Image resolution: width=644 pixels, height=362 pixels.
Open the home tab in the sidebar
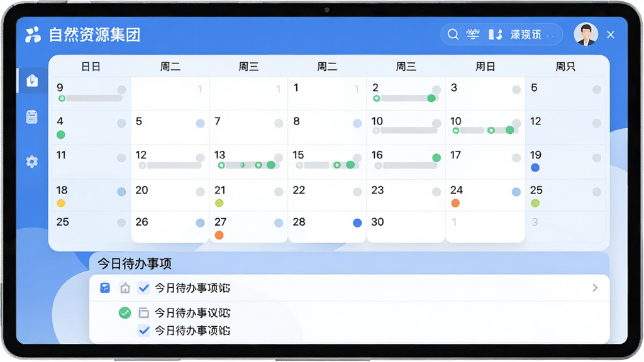click(x=32, y=80)
